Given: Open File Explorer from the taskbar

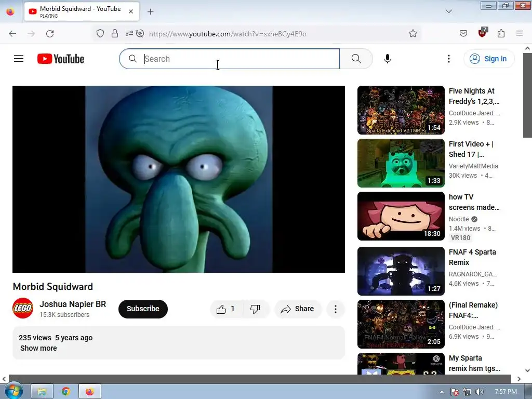Looking at the screenshot, I should (x=42, y=392).
